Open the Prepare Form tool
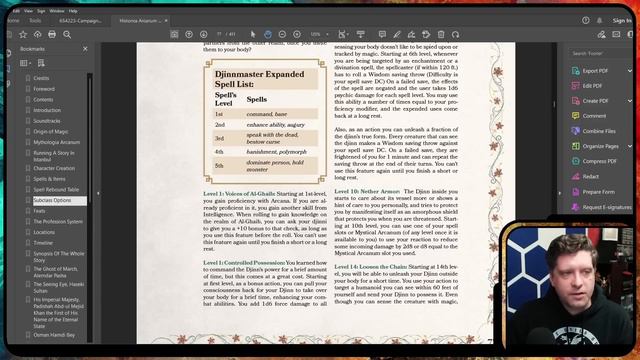 [598, 192]
